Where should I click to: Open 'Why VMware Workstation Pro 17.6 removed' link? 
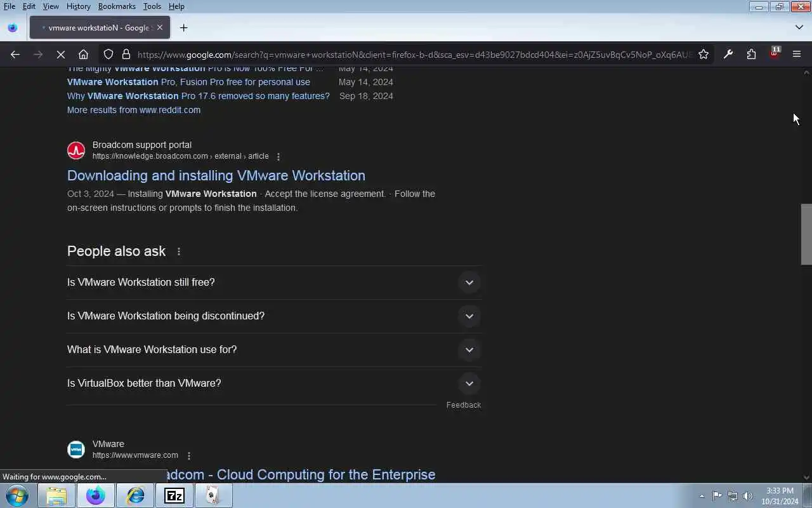pos(199,96)
